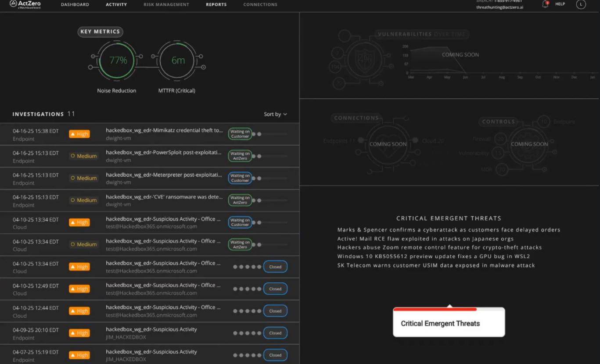Click Closed button on 04-09-25 20:10 investigation

click(275, 333)
